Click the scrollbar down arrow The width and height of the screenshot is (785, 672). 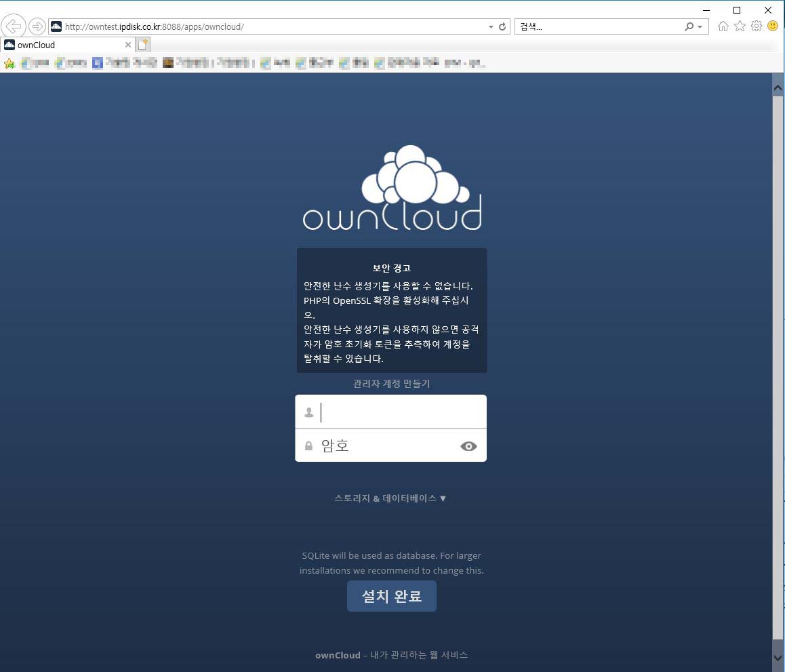(x=778, y=658)
